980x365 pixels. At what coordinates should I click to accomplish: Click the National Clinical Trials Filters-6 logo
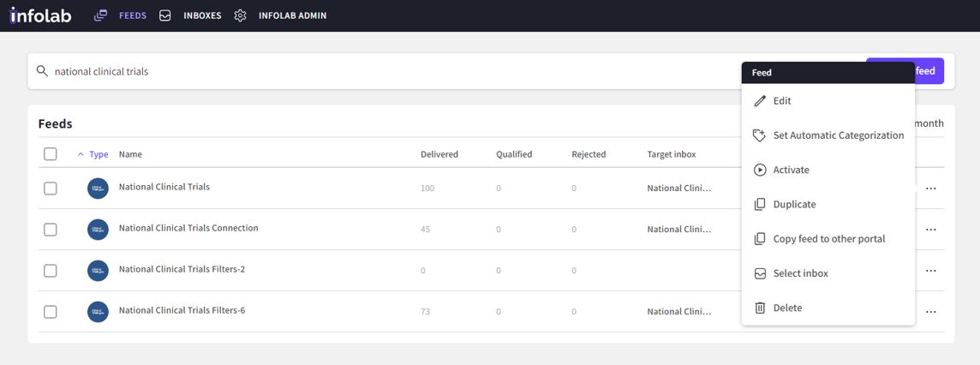tap(99, 312)
